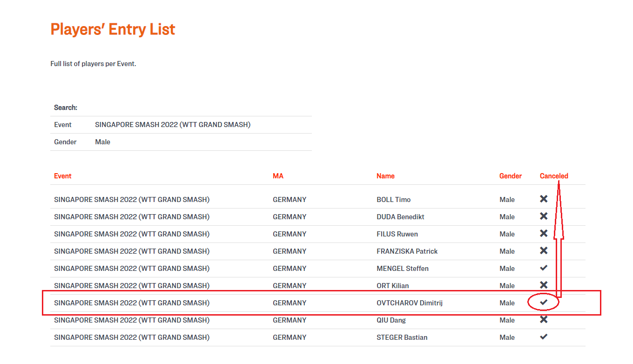Sort by the Gender column header
Image resolution: width=633 pixels, height=364 pixels.
[x=511, y=176]
